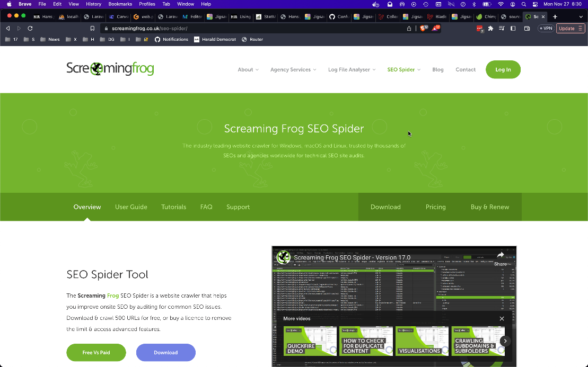
Task: Click the share icon in the address bar
Action: [409, 28]
